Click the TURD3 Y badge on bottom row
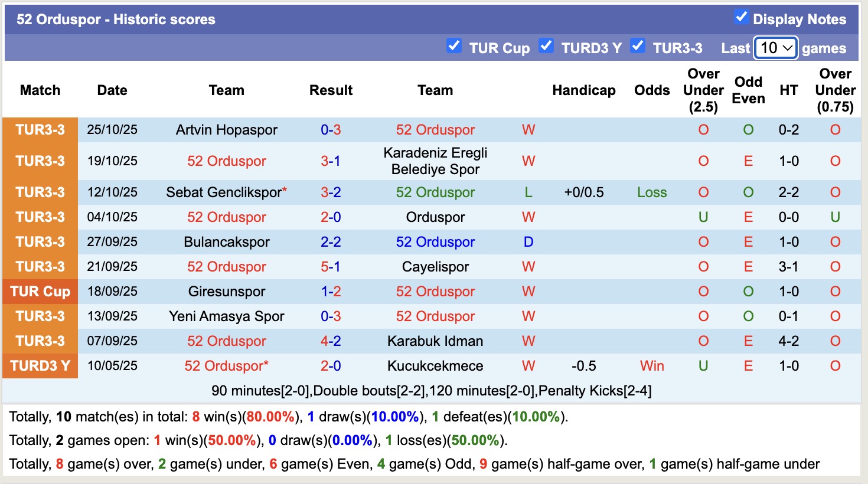 click(40, 365)
